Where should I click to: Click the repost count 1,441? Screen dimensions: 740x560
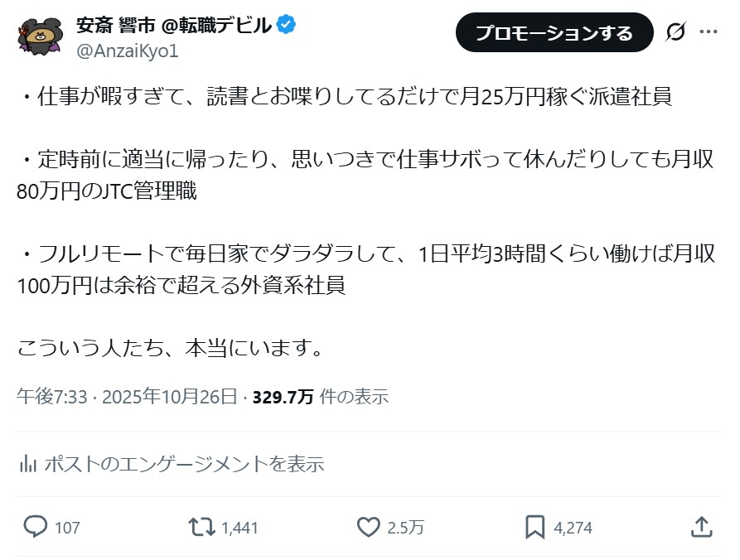tap(240, 528)
